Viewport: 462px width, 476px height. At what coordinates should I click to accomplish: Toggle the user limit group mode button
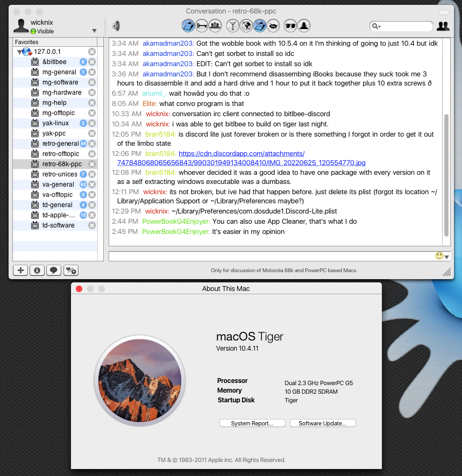coord(215,26)
